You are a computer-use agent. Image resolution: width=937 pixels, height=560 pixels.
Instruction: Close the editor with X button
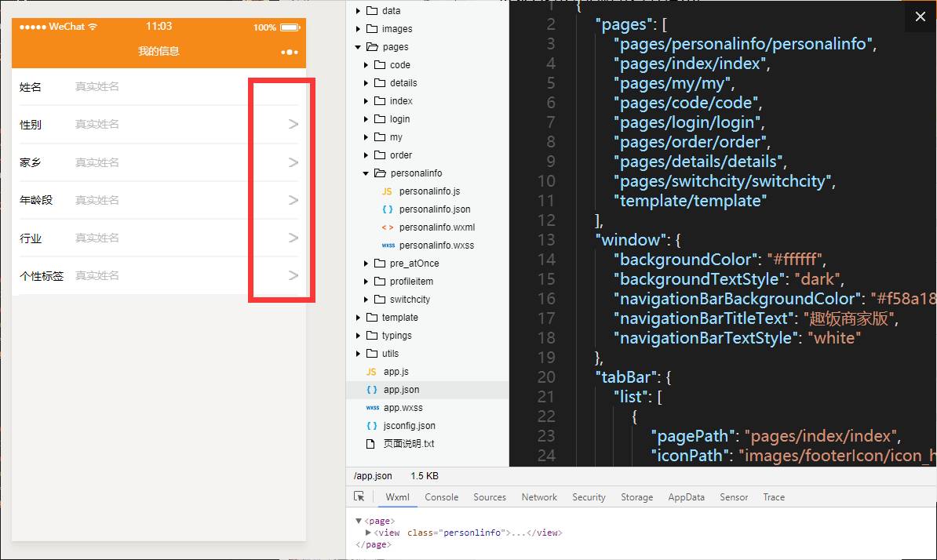[x=921, y=16]
